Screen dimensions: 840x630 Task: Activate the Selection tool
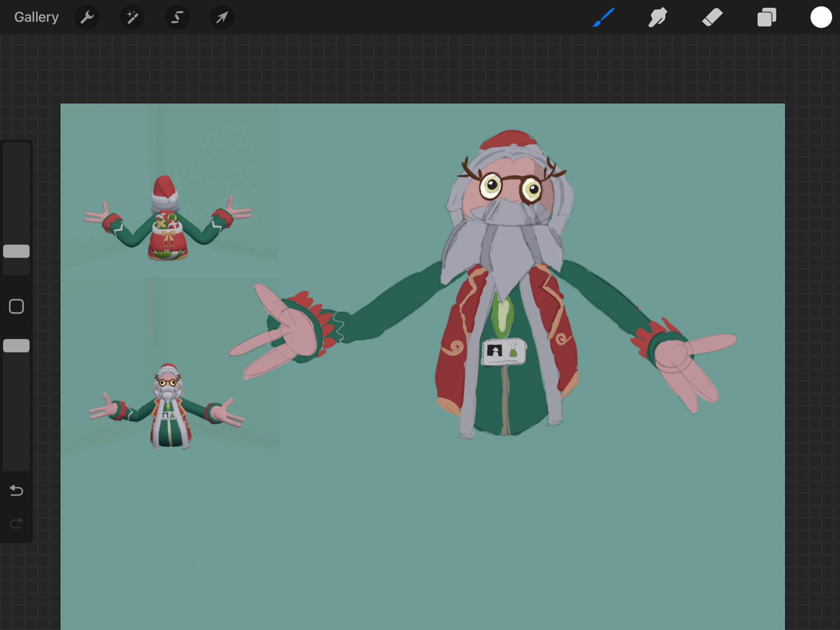point(177,17)
